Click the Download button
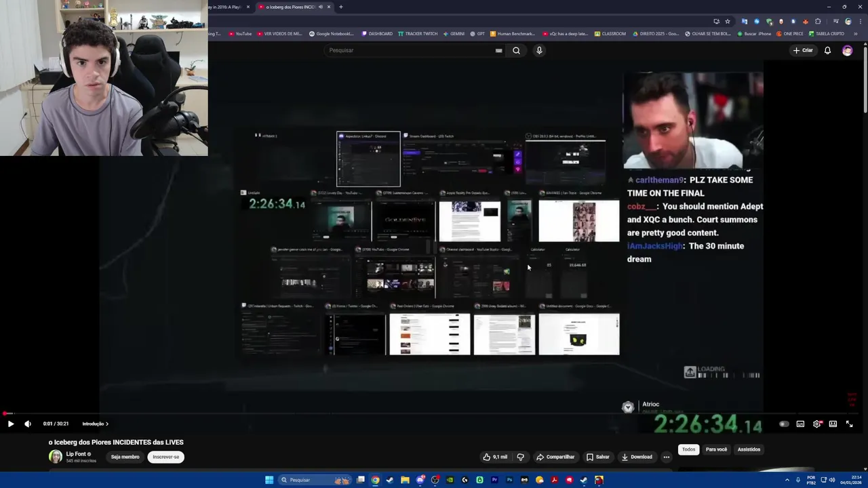The image size is (868, 488). coord(637,457)
